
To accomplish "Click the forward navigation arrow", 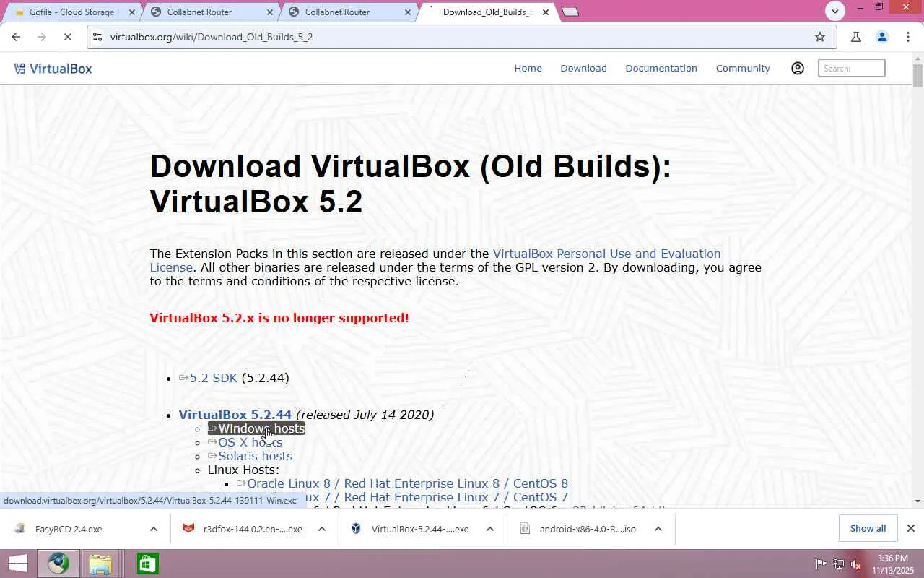I will pos(41,37).
